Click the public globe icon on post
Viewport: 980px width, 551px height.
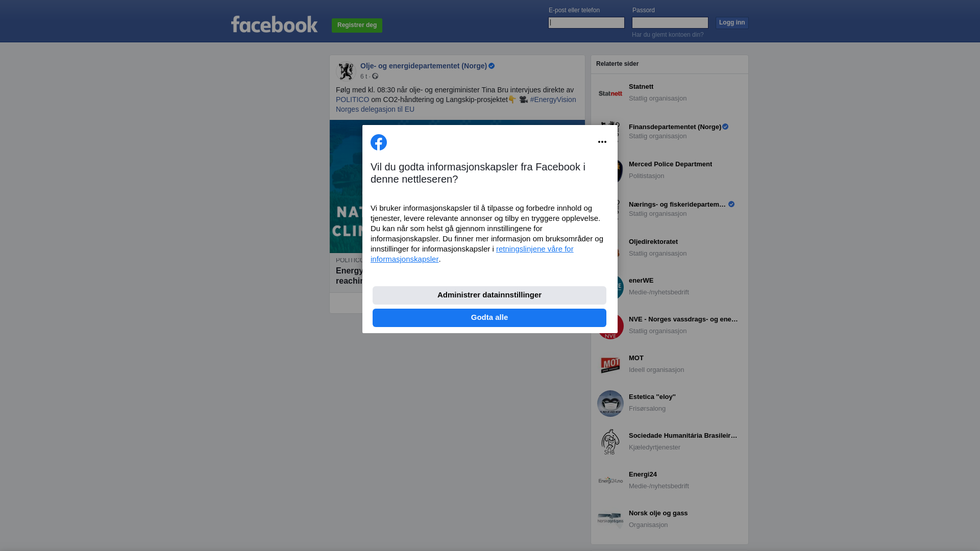pyautogui.click(x=375, y=77)
